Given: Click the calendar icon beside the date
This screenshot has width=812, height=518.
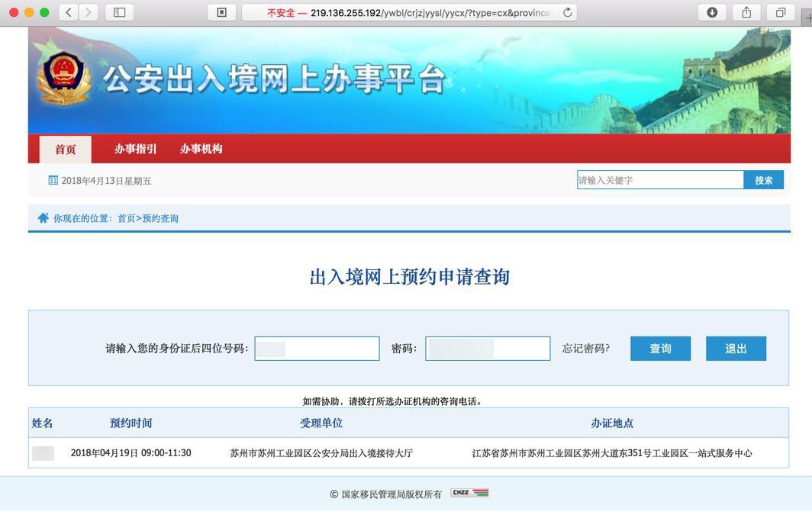Looking at the screenshot, I should (53, 180).
